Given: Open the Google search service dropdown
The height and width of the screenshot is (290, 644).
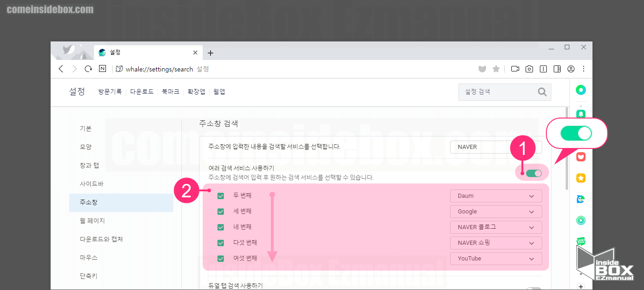Looking at the screenshot, I should pyautogui.click(x=496, y=212).
